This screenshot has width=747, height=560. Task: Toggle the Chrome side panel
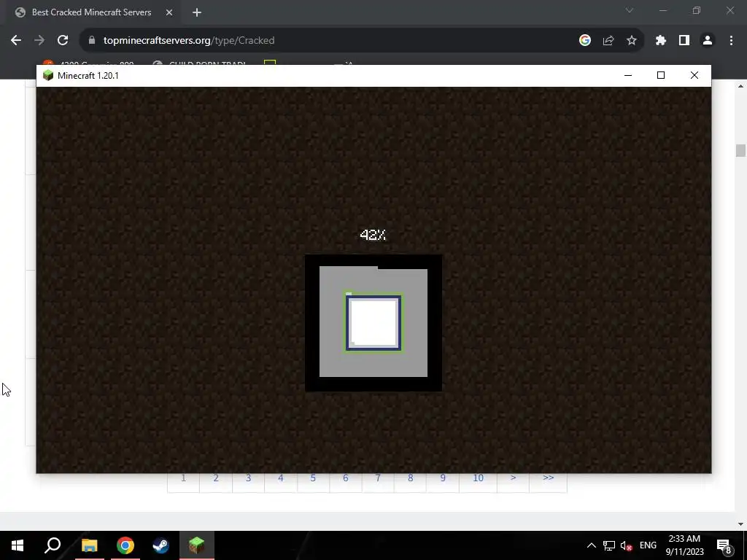coord(684,41)
